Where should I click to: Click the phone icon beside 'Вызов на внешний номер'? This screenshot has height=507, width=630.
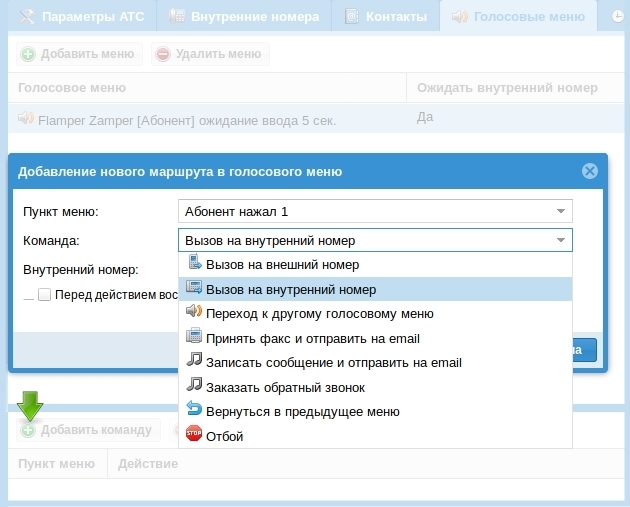pos(194,265)
